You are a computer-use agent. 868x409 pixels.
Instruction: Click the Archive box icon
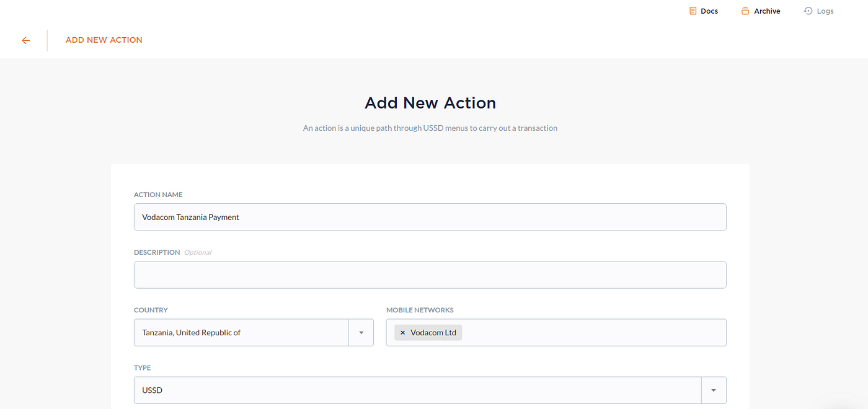tap(745, 11)
